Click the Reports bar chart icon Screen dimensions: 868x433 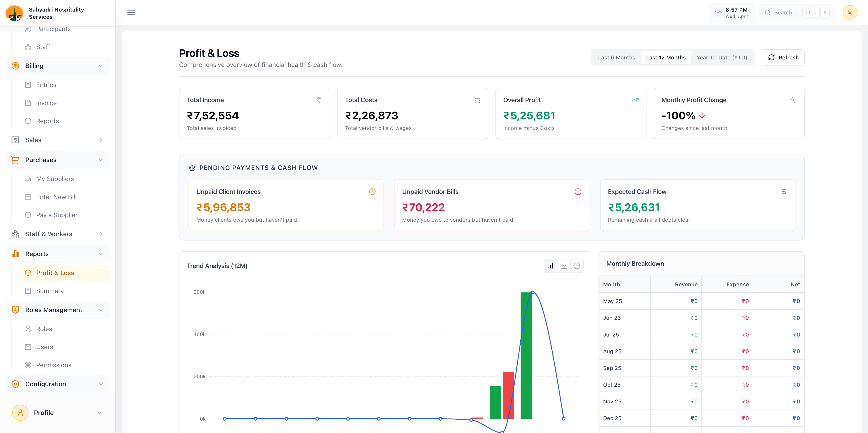coord(16,254)
